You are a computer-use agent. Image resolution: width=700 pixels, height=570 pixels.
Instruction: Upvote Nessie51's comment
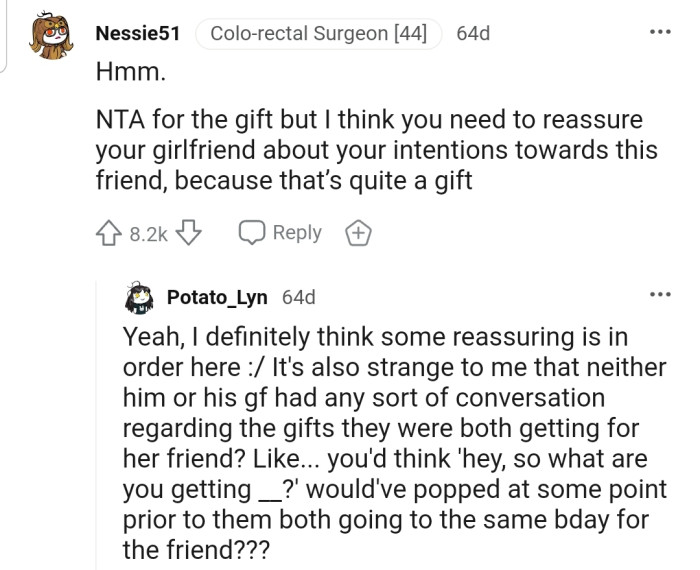110,233
